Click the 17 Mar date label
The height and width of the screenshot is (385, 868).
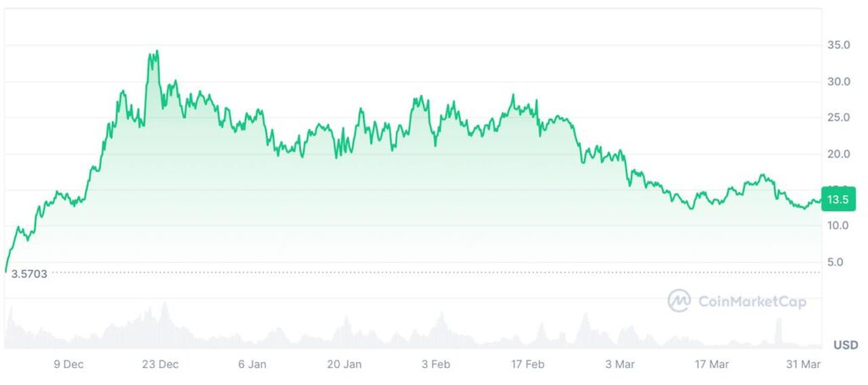click(x=712, y=365)
